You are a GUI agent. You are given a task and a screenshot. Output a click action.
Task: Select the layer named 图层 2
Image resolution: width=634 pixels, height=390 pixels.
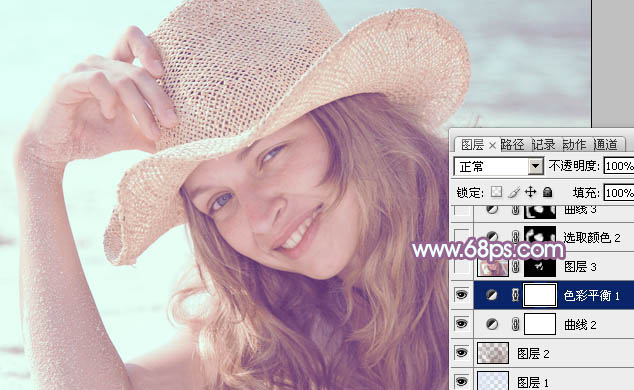click(x=533, y=354)
